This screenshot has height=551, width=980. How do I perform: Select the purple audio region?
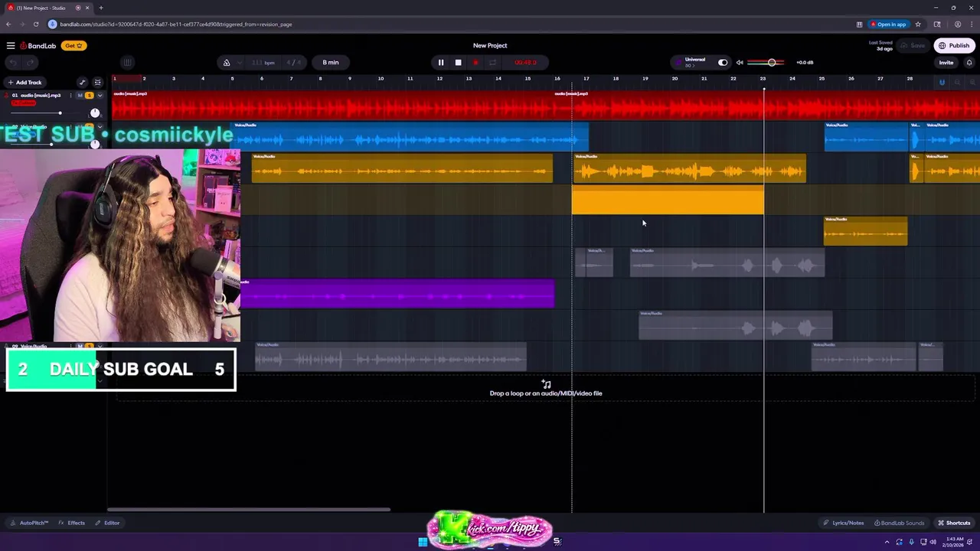tap(397, 294)
